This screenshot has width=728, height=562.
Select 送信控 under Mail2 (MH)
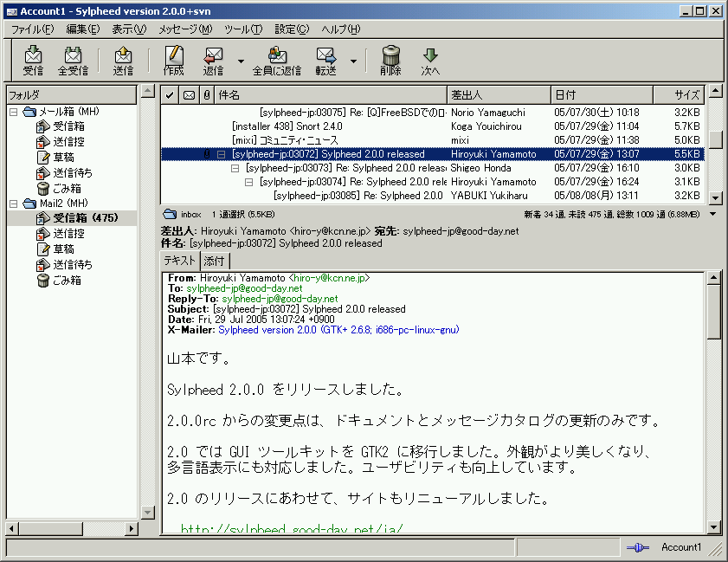click(x=68, y=234)
